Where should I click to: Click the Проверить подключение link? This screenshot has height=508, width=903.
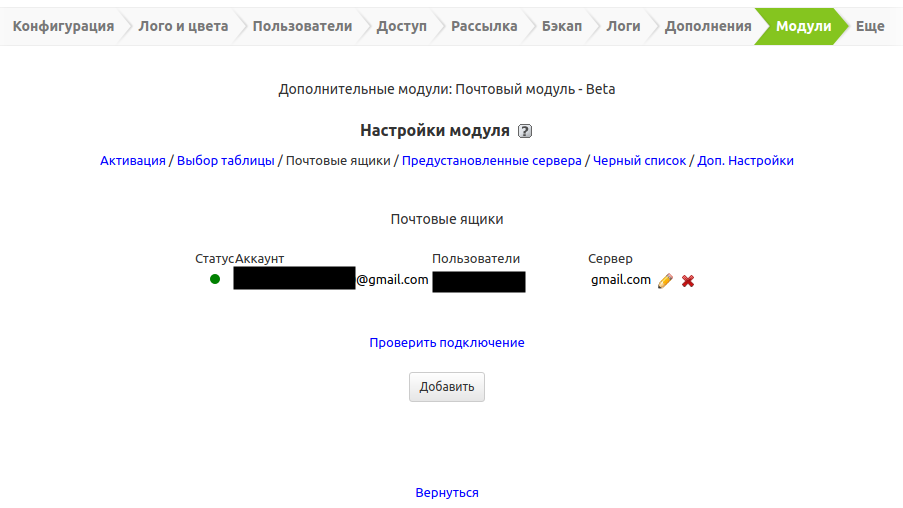click(447, 342)
